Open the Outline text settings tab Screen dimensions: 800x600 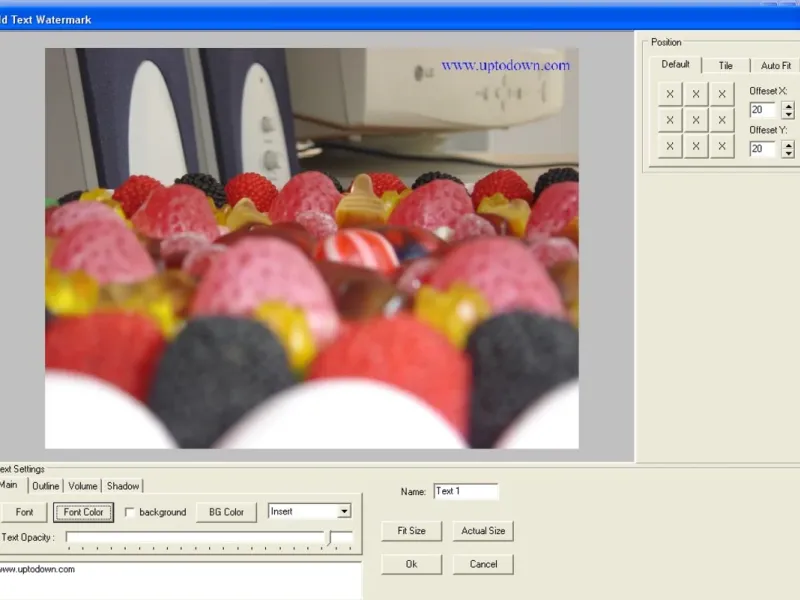(x=45, y=486)
